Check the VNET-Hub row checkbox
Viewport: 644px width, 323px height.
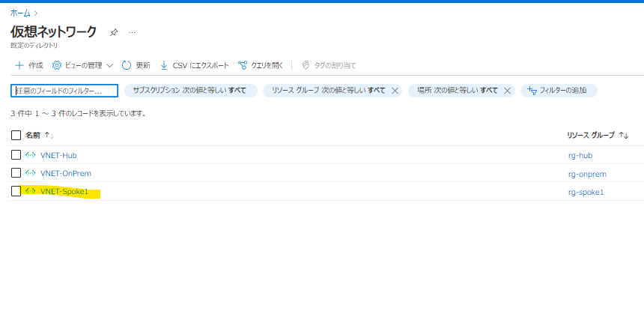[x=16, y=155]
